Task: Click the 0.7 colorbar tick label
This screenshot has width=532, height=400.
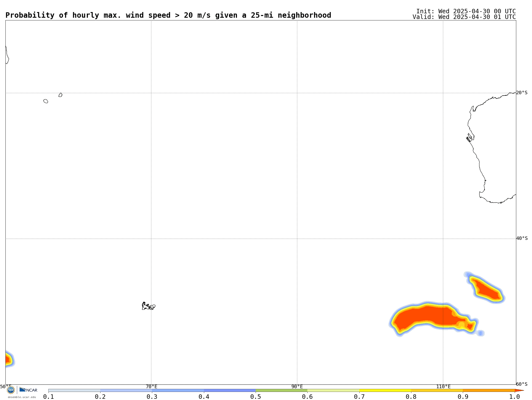Action: tap(359, 397)
